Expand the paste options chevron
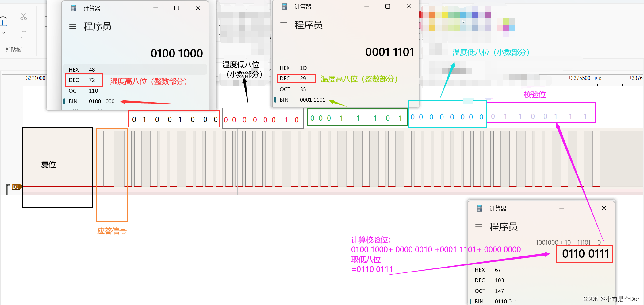 point(3,33)
